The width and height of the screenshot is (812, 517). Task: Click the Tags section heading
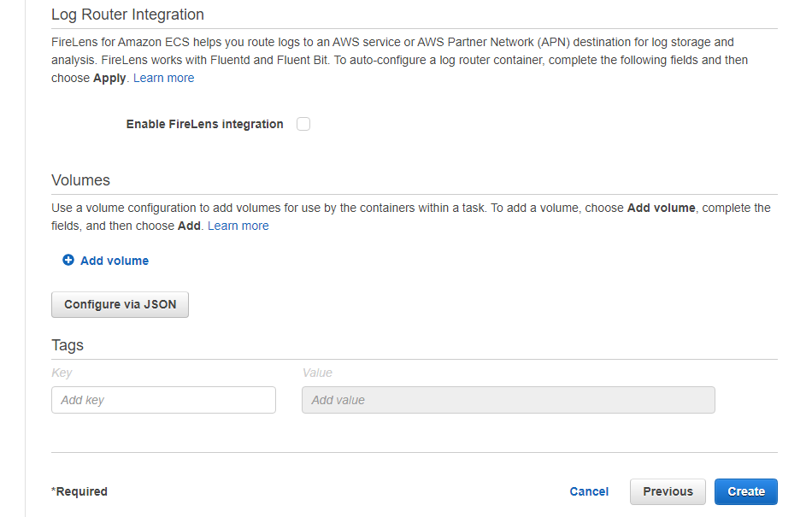click(68, 345)
